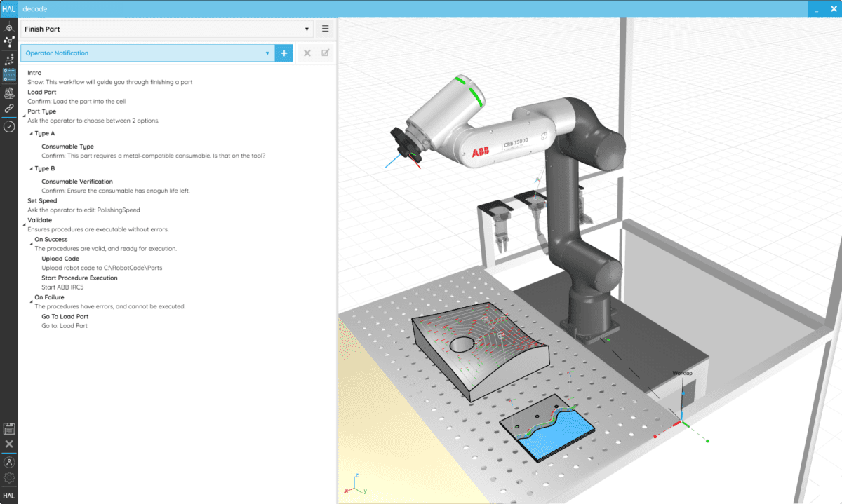842x504 pixels.
Task: Click the chain link sidebar icon
Action: (9, 109)
